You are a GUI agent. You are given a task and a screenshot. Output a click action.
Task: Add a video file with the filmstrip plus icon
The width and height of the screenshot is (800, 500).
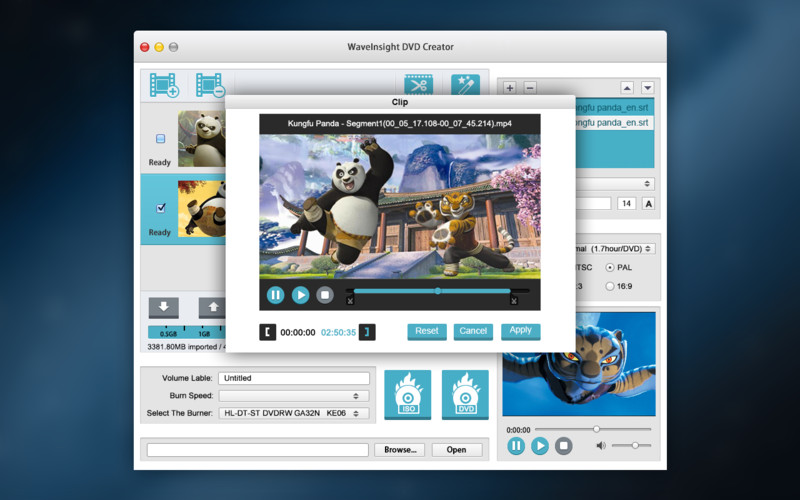click(x=164, y=85)
